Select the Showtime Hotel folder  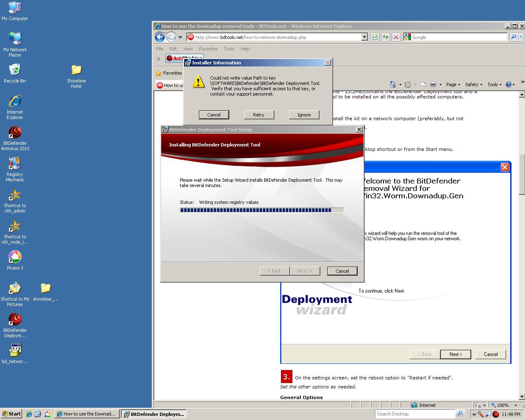click(x=76, y=76)
